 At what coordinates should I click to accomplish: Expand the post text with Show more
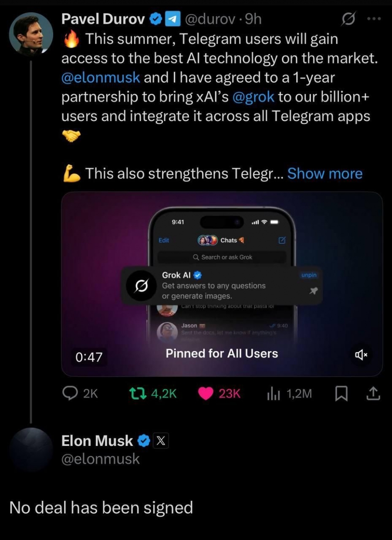(x=325, y=173)
